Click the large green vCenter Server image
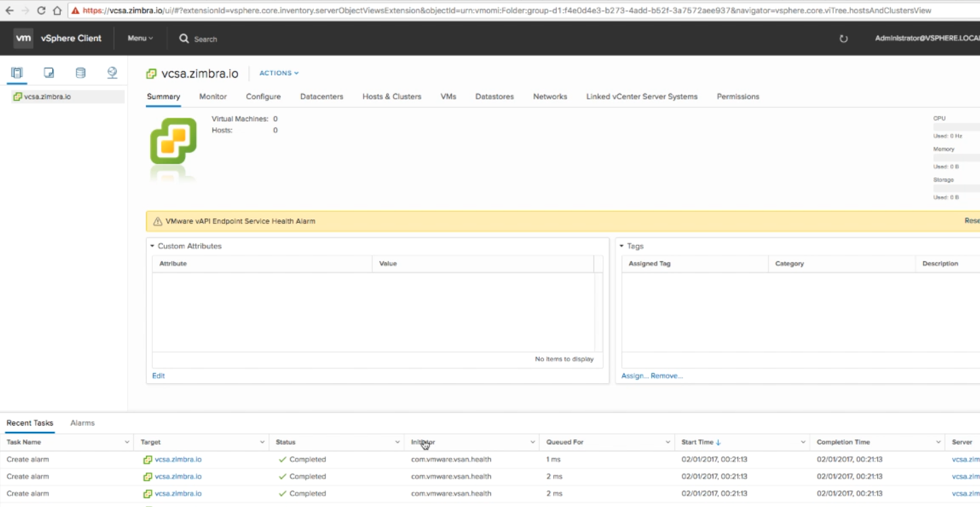980x507 pixels. [174, 141]
